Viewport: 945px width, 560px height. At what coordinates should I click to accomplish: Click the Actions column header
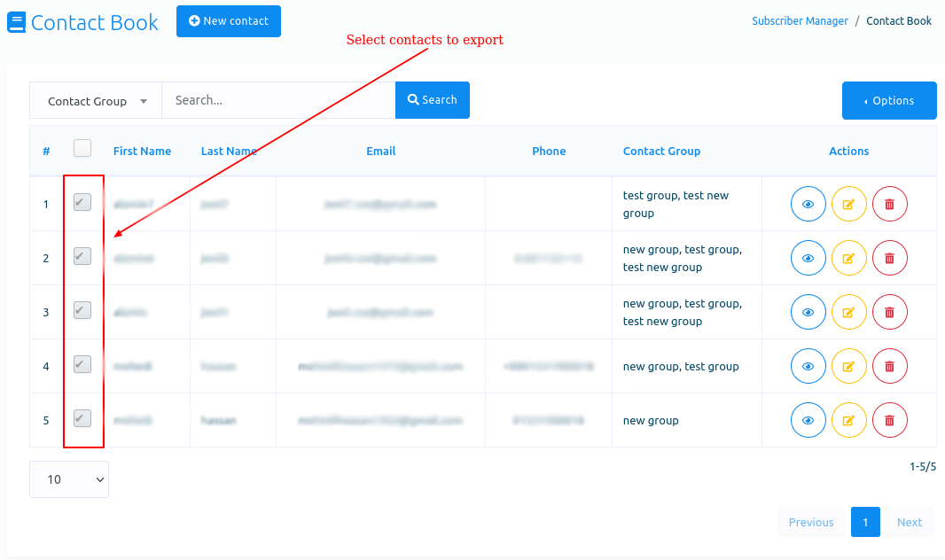click(848, 152)
